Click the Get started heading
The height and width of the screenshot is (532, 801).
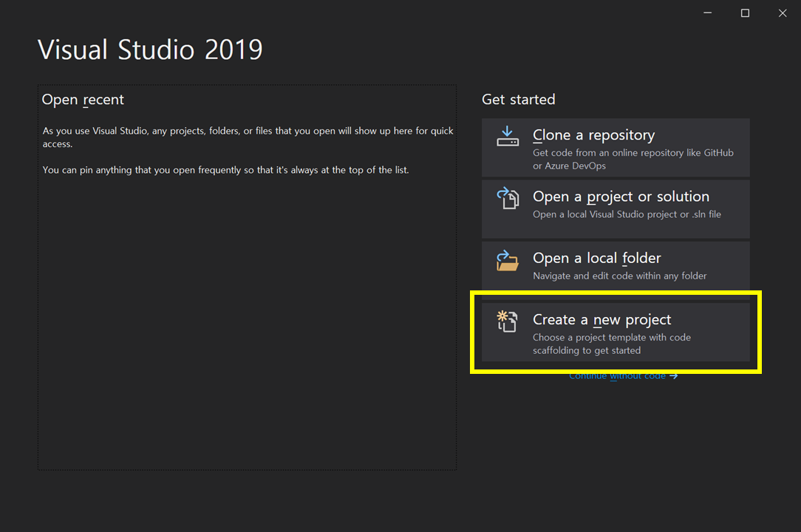click(519, 99)
